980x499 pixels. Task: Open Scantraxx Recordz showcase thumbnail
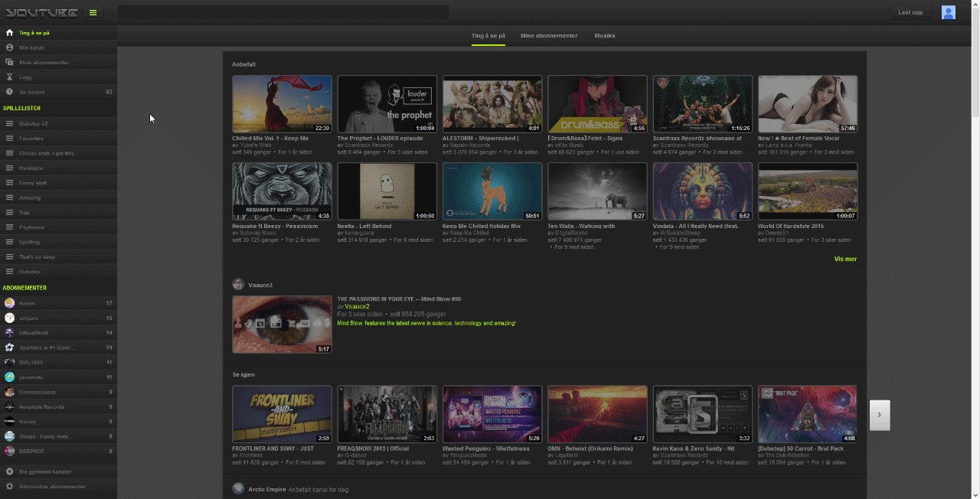click(x=703, y=104)
